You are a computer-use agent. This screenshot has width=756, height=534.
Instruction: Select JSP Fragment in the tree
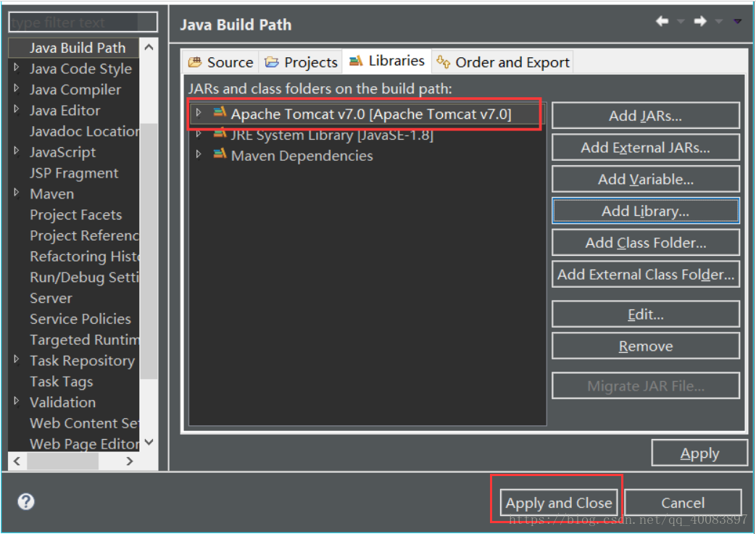click(x=74, y=173)
